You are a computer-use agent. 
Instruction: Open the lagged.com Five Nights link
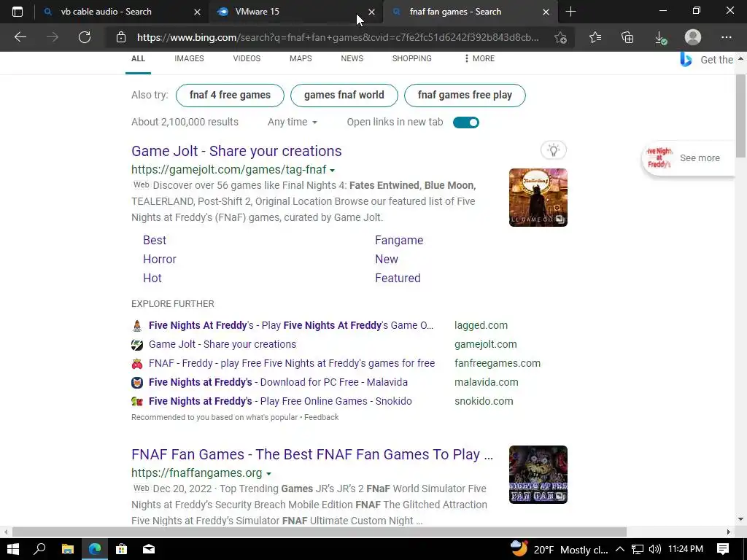click(x=291, y=325)
